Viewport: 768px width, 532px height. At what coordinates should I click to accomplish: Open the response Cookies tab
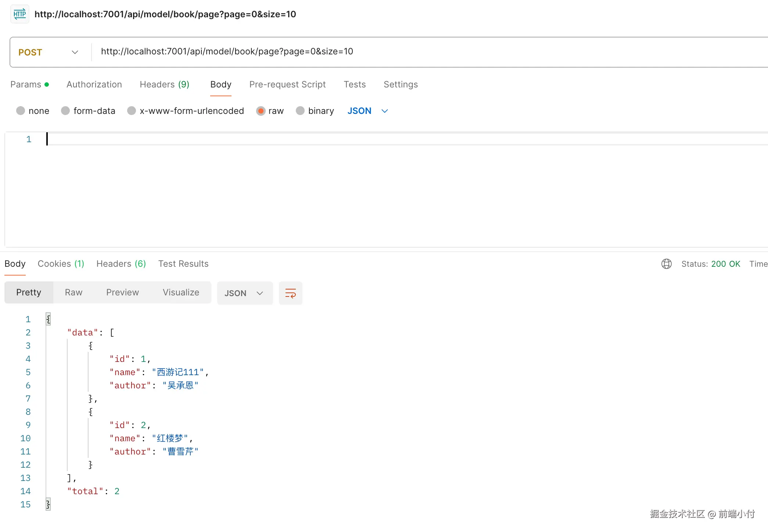coord(61,264)
